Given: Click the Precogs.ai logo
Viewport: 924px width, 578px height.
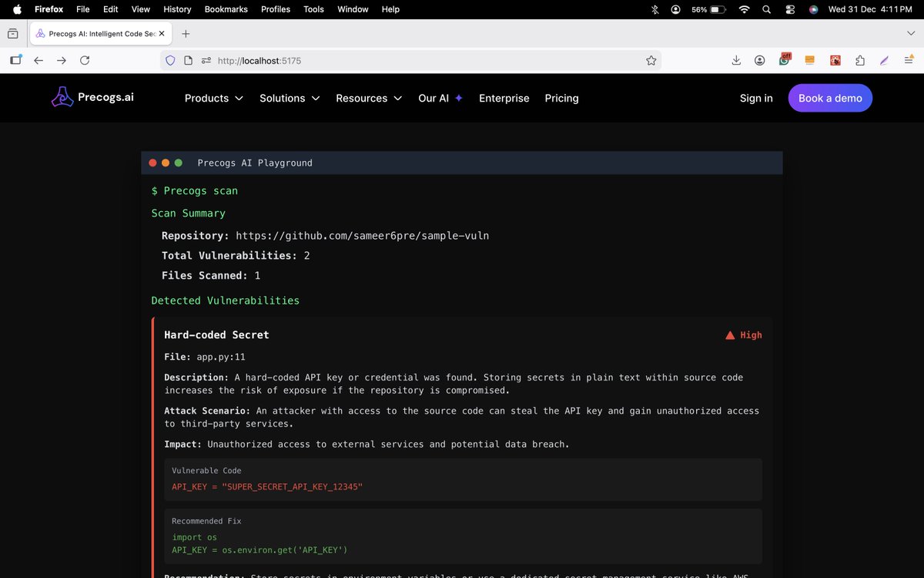Looking at the screenshot, I should [92, 97].
